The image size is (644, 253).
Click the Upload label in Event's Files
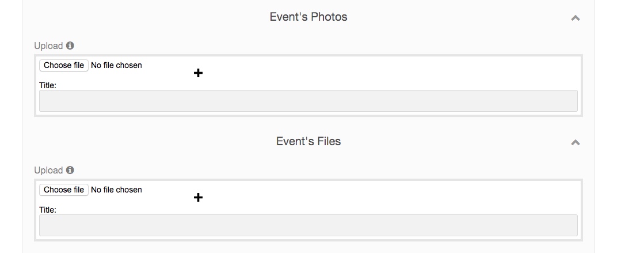click(x=48, y=170)
